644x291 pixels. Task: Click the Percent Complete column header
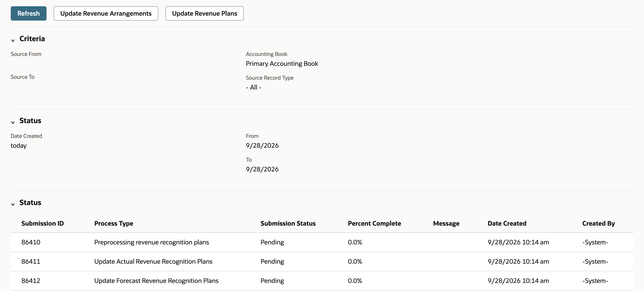point(374,223)
